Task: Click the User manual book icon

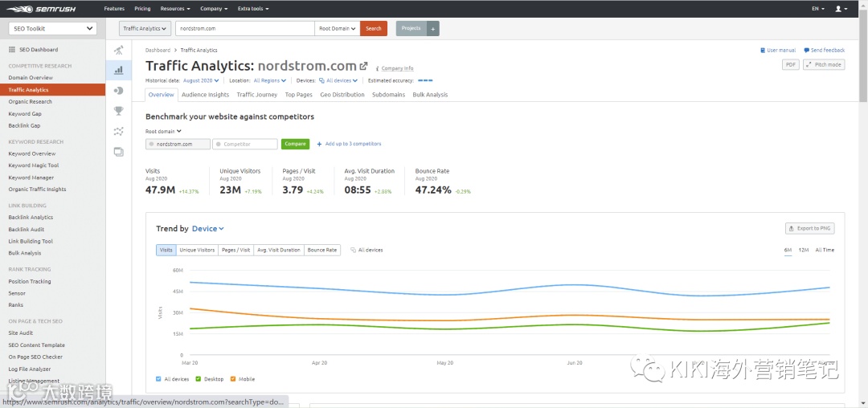Action: (x=763, y=51)
